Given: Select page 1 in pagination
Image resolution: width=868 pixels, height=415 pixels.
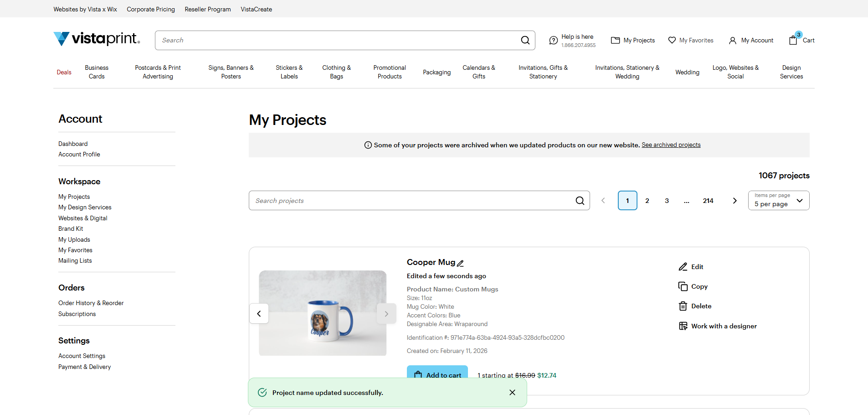Looking at the screenshot, I should pyautogui.click(x=627, y=201).
